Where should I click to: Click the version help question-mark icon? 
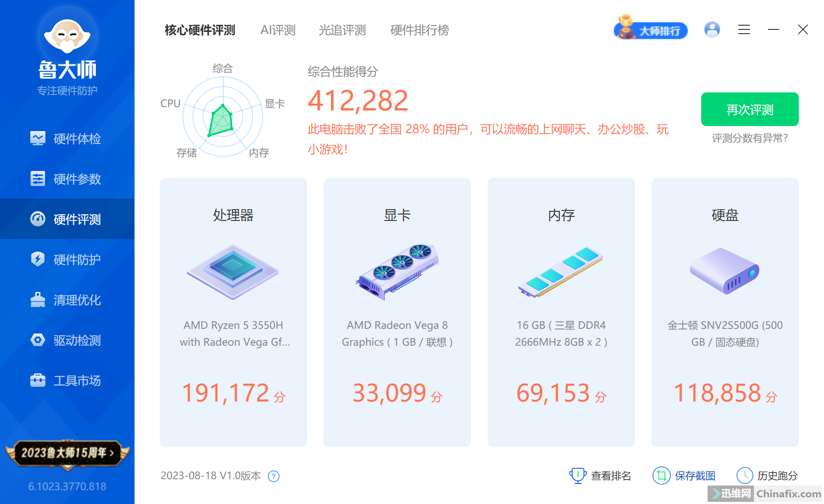pyautogui.click(x=274, y=476)
